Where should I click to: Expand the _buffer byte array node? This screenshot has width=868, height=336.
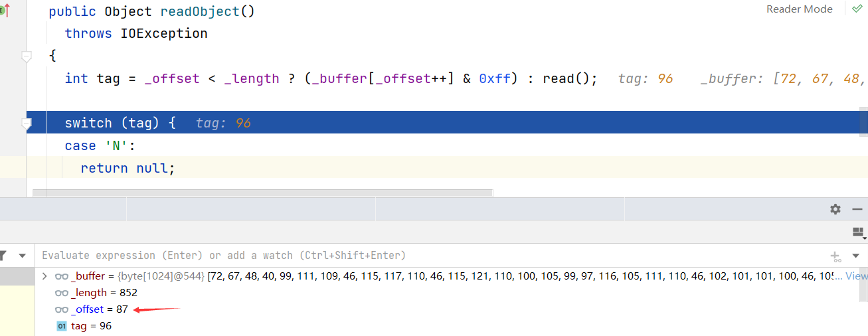point(44,276)
